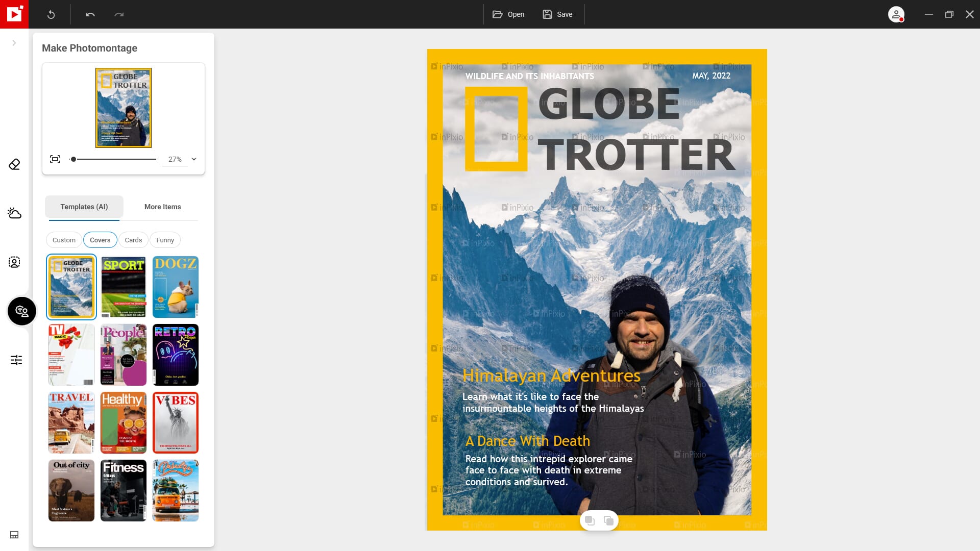
Task: Switch to the More Items tab
Action: pyautogui.click(x=163, y=207)
